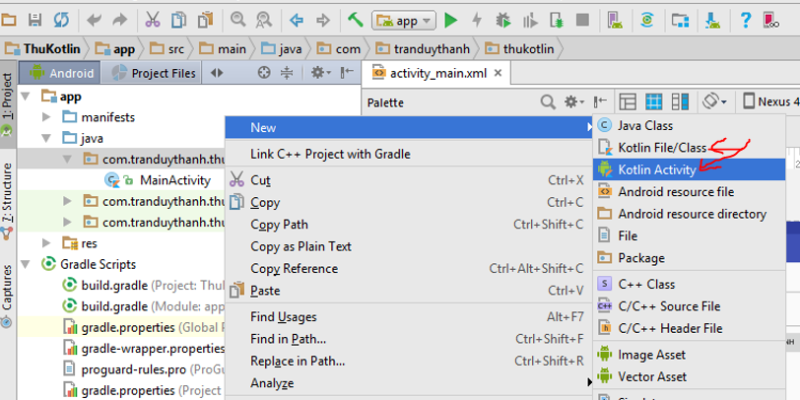Collapse the Gradle Scripts node
The height and width of the screenshot is (400, 800).
click(x=28, y=264)
